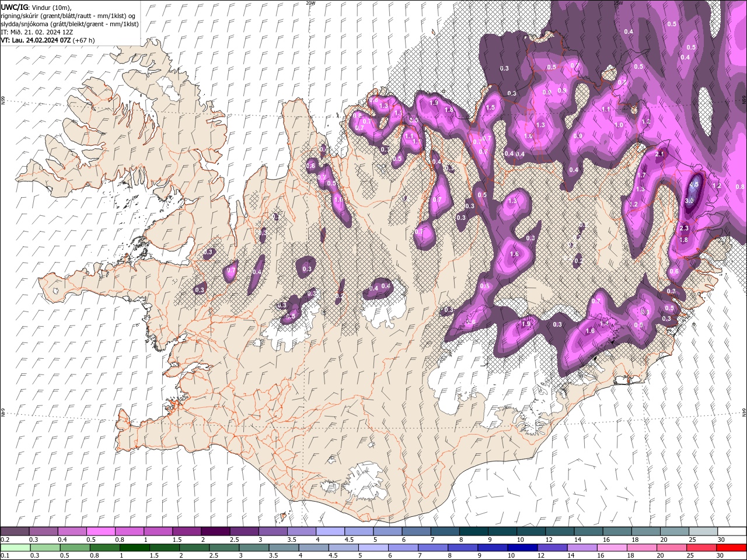
Task: Click the '20W' longitude label at top edge
Action: pos(310,3)
